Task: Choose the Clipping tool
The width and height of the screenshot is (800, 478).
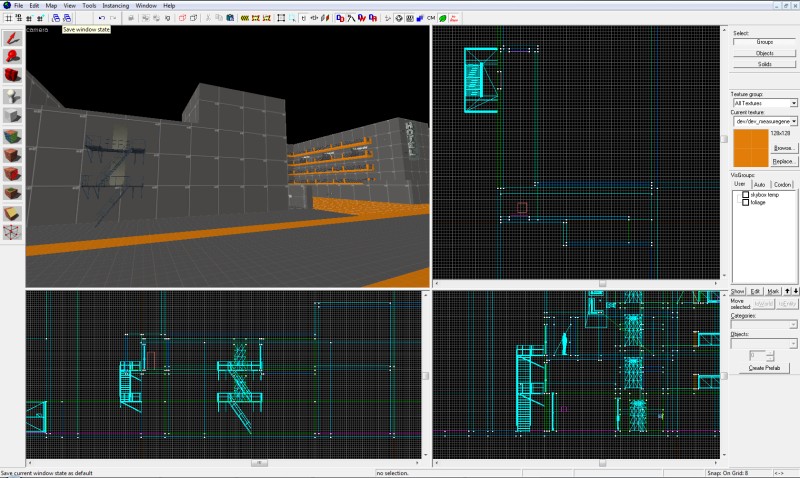Action: [12, 214]
